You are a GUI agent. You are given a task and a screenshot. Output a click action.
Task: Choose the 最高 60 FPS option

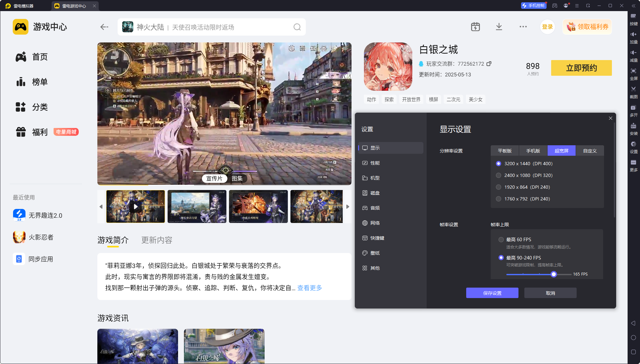tap(501, 240)
